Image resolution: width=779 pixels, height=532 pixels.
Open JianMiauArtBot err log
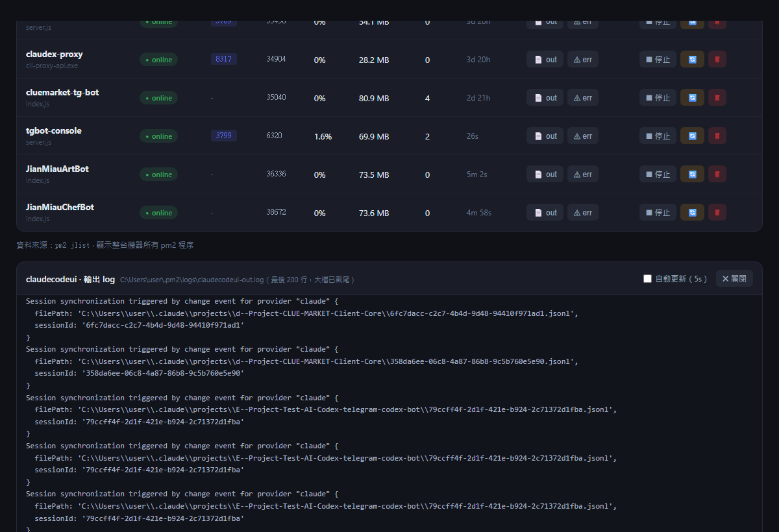583,175
